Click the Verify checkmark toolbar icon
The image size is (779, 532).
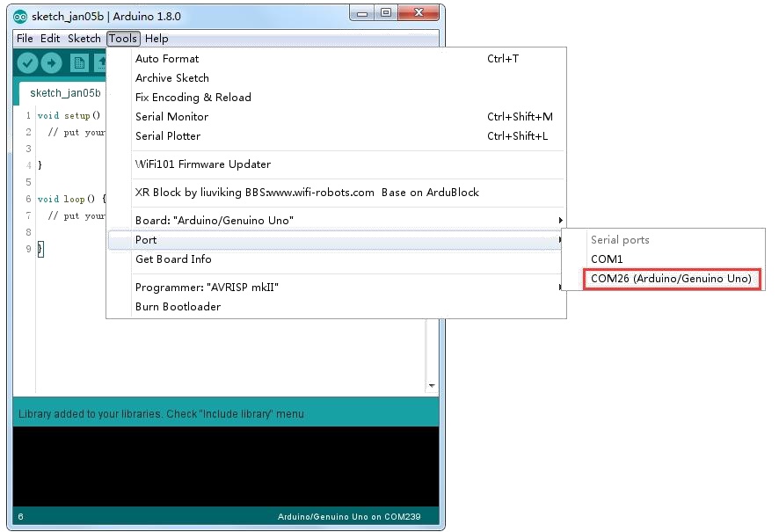pos(27,63)
